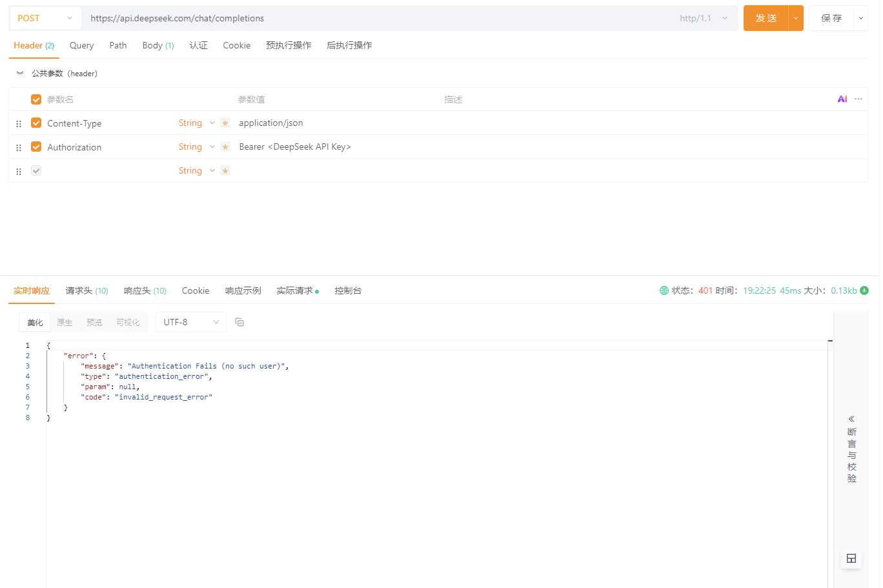The image size is (883, 588).
Task: Click the orange 发送 send button
Action: click(x=766, y=18)
